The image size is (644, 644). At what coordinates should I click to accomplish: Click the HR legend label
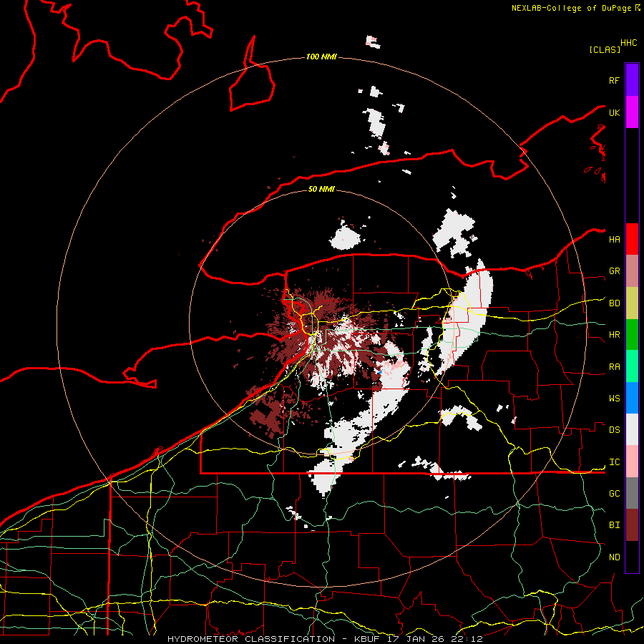coord(614,335)
